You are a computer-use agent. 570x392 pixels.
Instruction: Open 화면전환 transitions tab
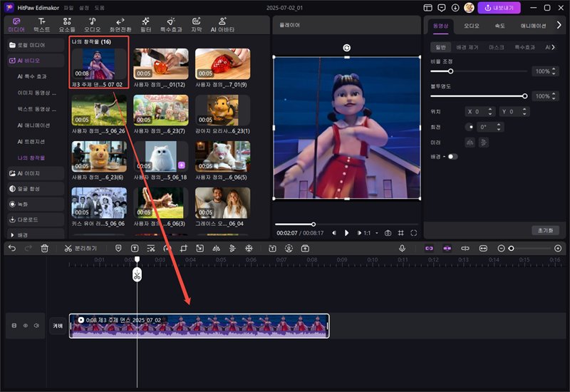click(x=120, y=25)
